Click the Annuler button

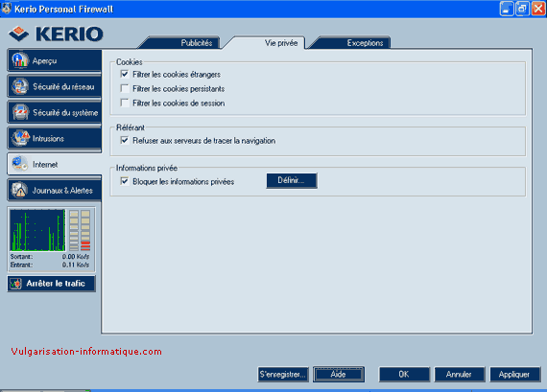pyautogui.click(x=459, y=374)
